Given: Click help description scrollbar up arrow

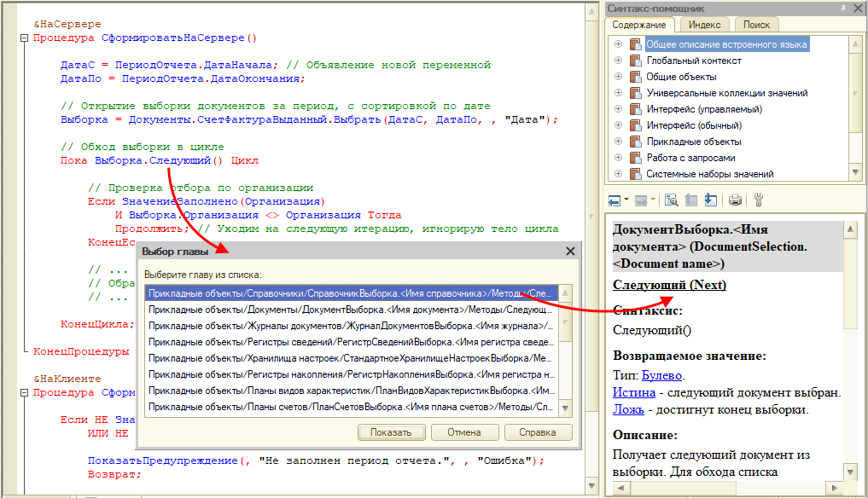Looking at the screenshot, I should coord(851,229).
